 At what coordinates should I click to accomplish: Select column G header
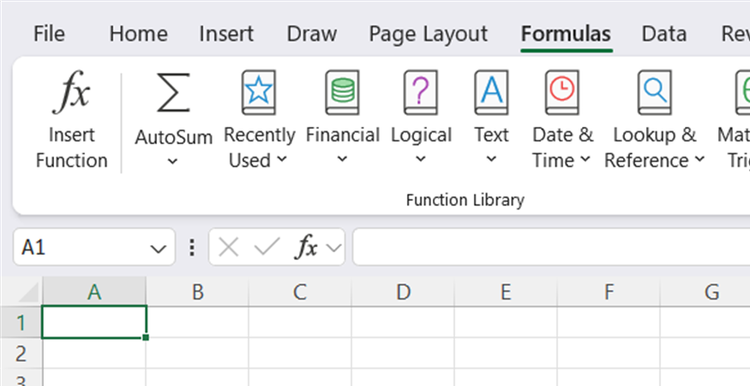point(706,291)
